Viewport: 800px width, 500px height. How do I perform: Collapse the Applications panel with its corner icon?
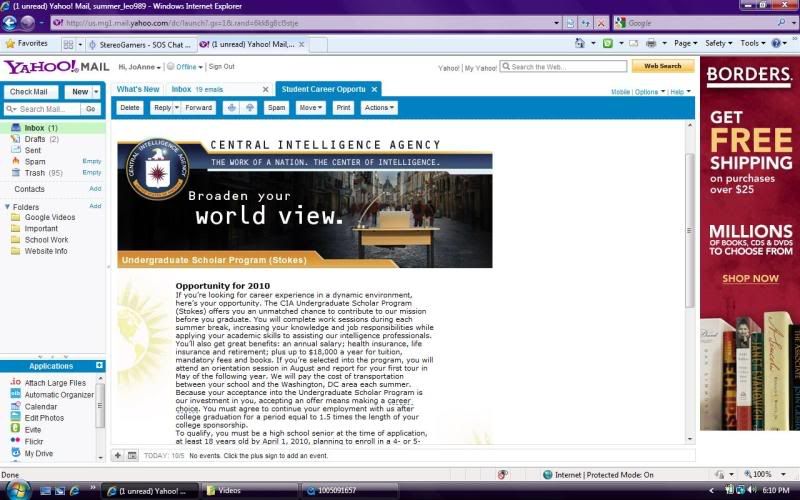pos(99,365)
